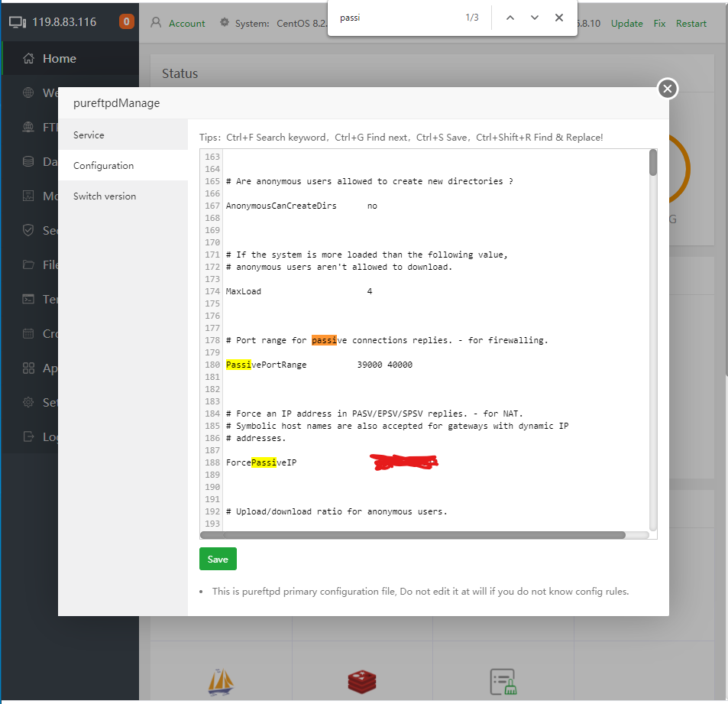Click the 'Upload/download ratio' comment line

pyautogui.click(x=337, y=511)
